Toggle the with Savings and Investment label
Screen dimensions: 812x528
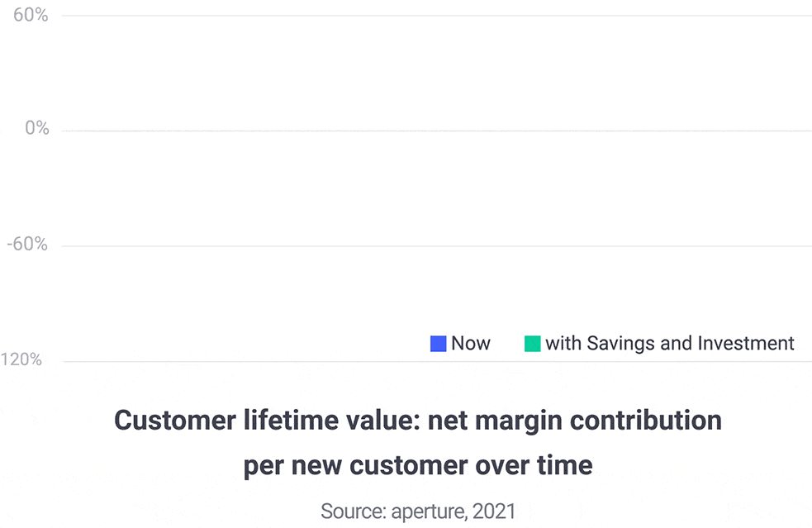670,344
